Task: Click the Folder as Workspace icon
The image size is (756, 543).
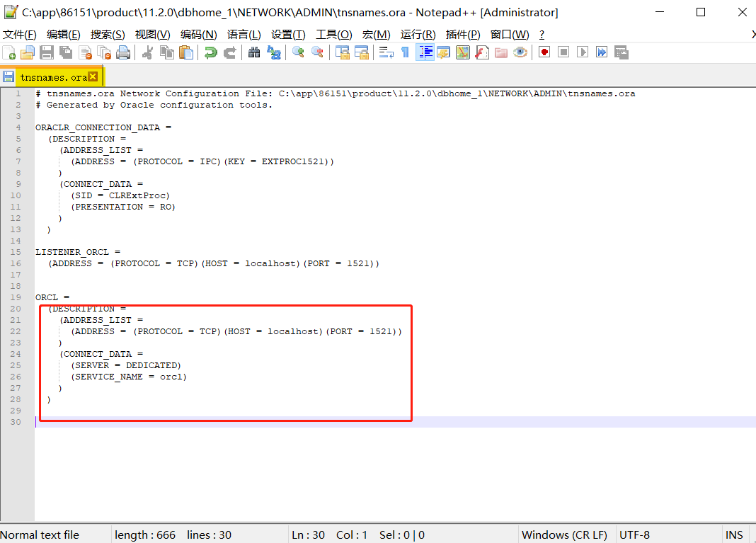Action: click(x=501, y=52)
